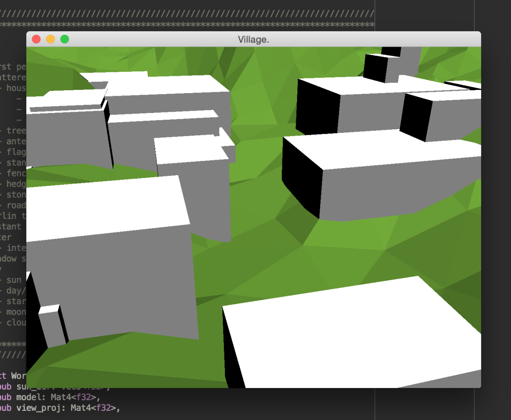Viewport: 511px width, 420px height.
Task: Click the "sun" comment line in editor
Action: click(x=14, y=280)
